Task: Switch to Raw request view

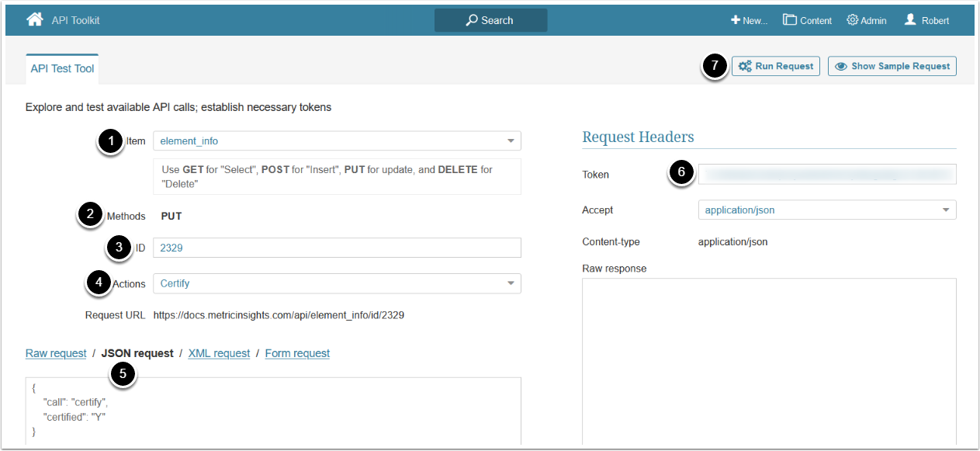Action: [x=56, y=353]
